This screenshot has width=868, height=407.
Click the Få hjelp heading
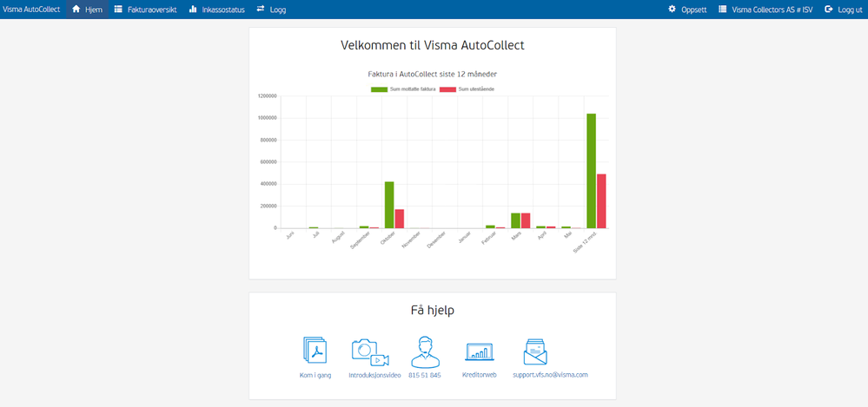coord(433,311)
